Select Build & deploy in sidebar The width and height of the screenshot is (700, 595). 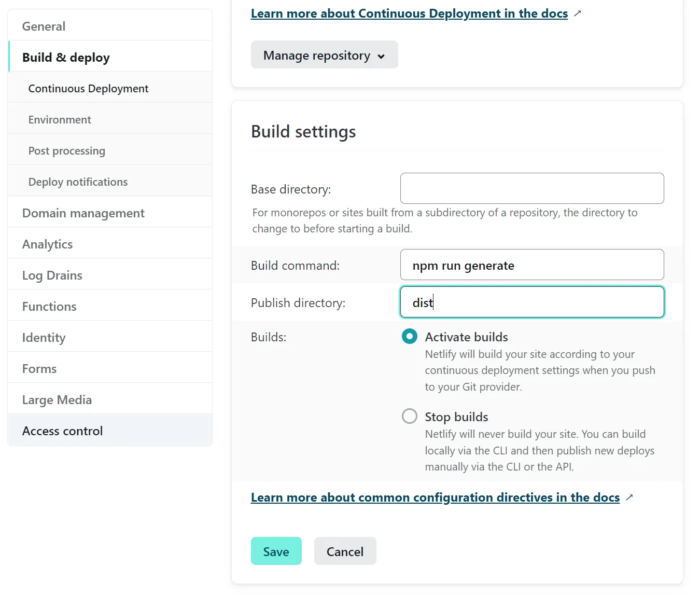tap(110, 57)
